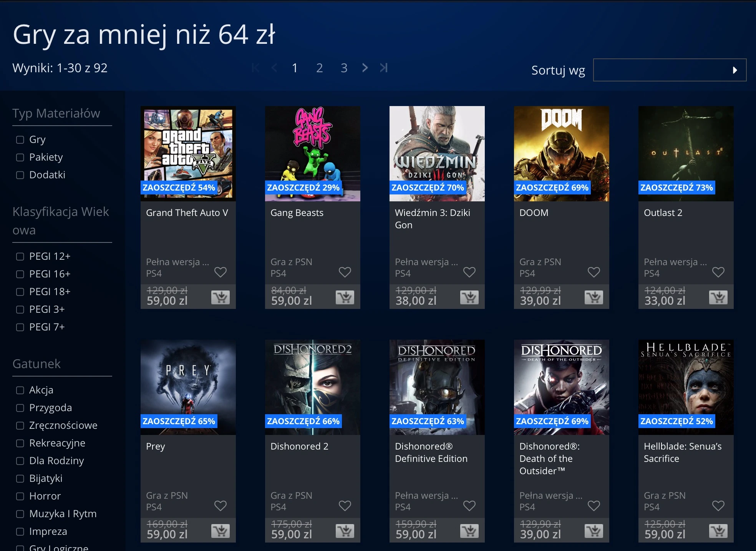756x551 pixels.
Task: Click the Hellblade: Senua's Sacrifice title
Action: (x=683, y=452)
